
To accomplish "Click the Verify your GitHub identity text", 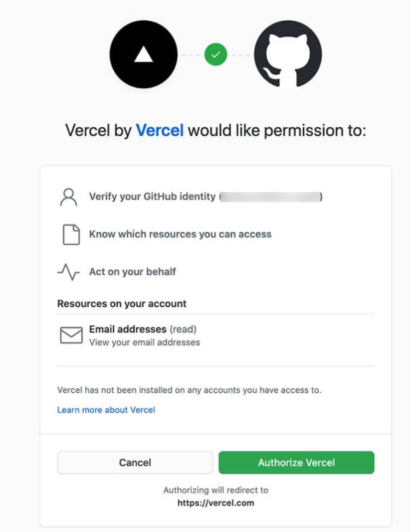I will (152, 197).
